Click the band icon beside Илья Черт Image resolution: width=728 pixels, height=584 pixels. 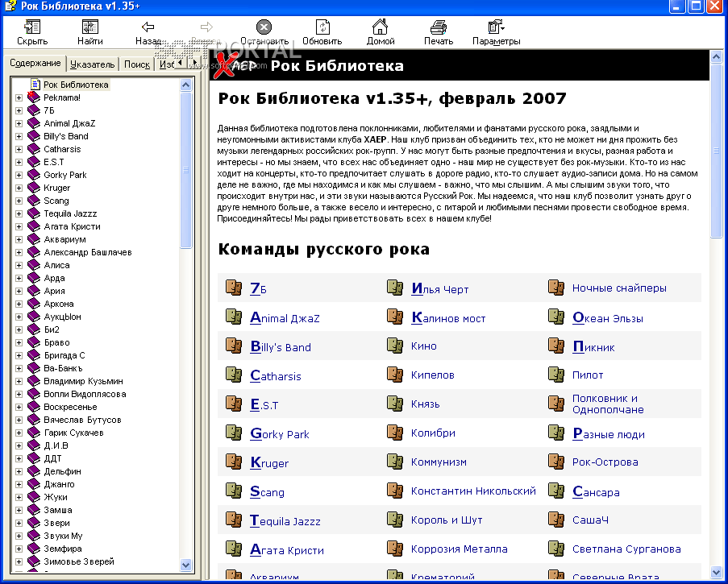[x=395, y=288]
